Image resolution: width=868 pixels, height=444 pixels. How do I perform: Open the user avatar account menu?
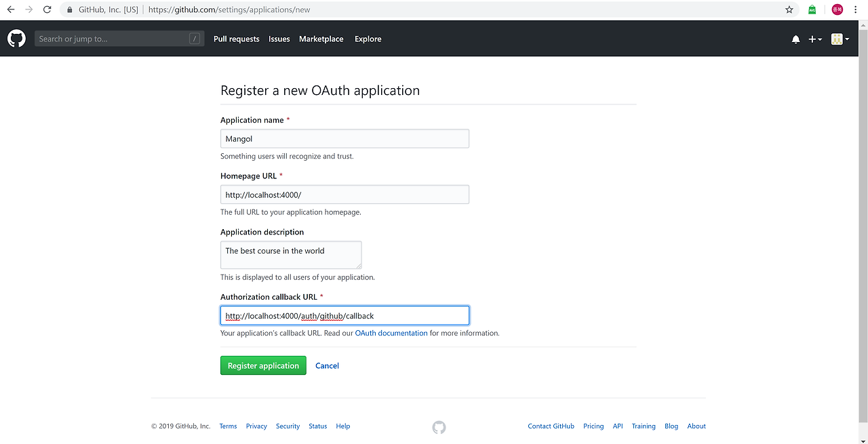pos(840,39)
